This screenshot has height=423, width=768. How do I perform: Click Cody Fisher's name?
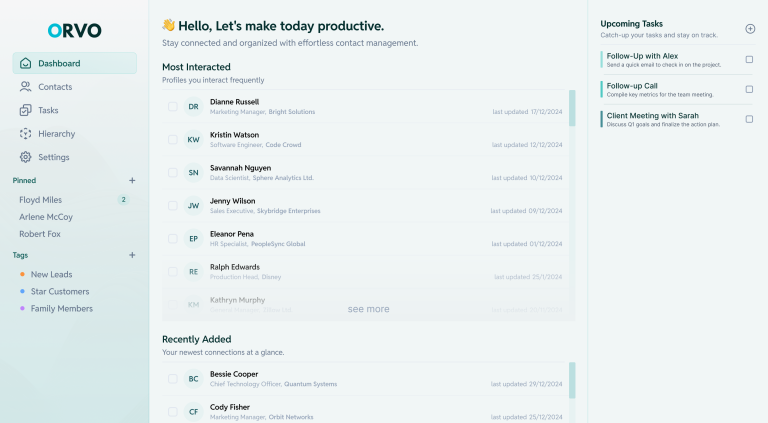click(230, 407)
